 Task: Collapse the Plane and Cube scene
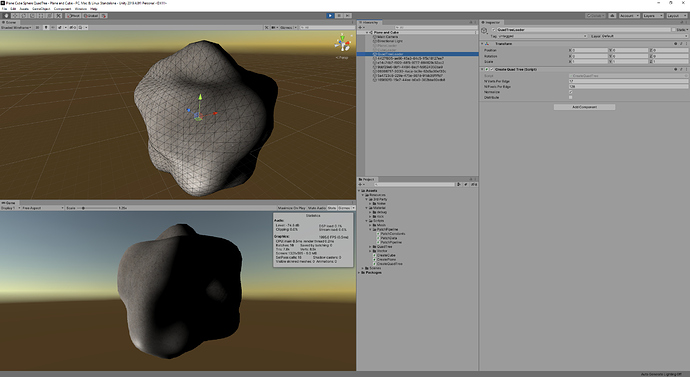pos(367,33)
